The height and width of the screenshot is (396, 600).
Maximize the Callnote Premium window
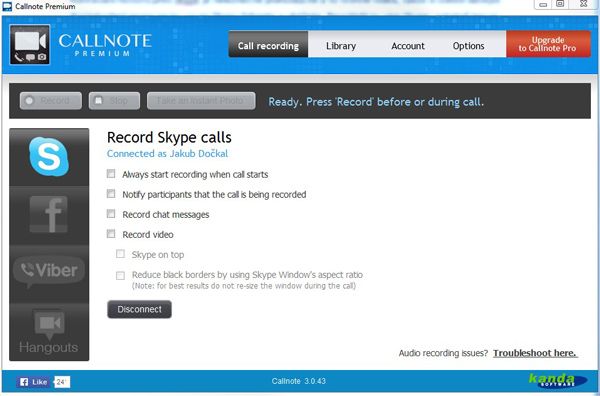coord(561,4)
